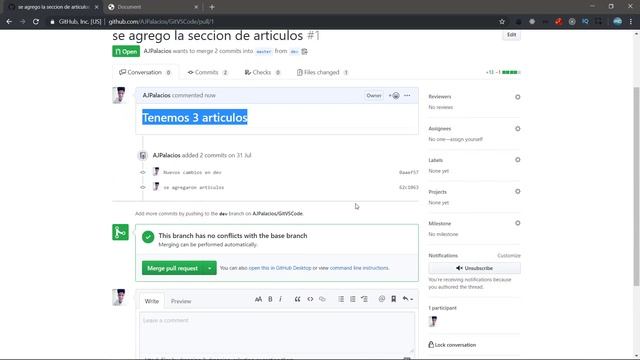Screen dimensions: 640x360
Task: Click the Lock conversation link
Action: click(x=452, y=345)
